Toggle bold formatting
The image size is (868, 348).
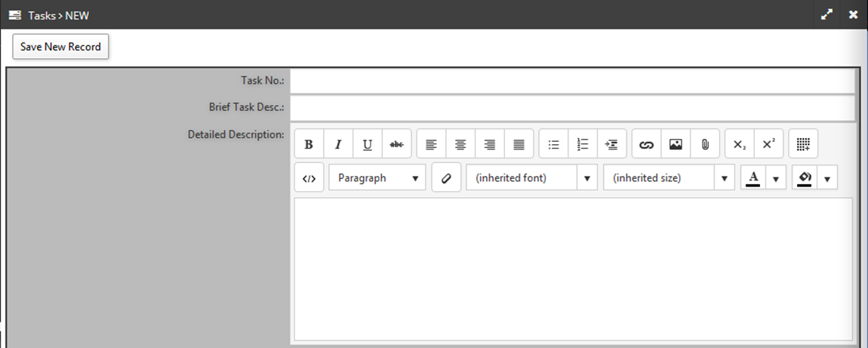[309, 144]
